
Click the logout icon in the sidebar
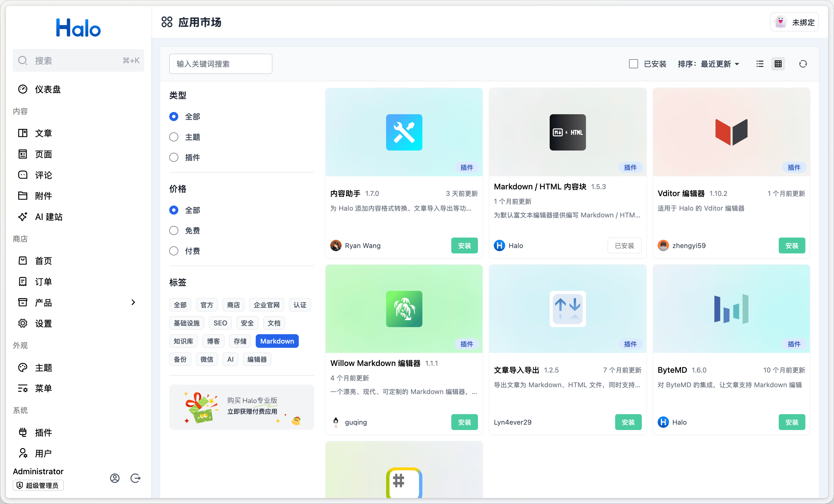coord(136,478)
